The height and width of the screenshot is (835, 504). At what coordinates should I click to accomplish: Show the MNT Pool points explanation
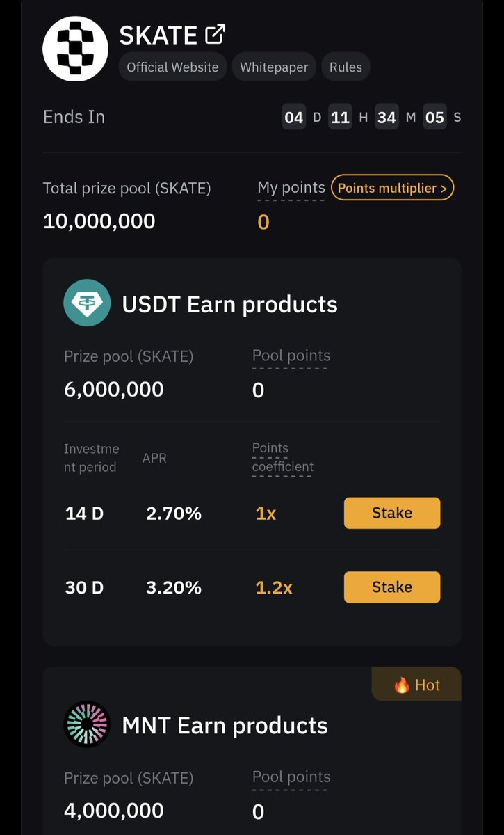291,777
